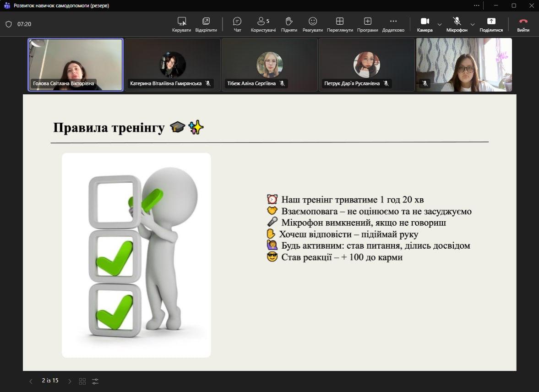
Task: Go to next slide arrow
Action: click(70, 381)
